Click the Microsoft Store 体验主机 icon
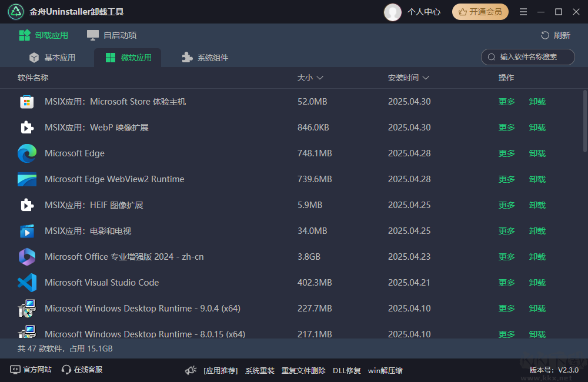This screenshot has height=382, width=588. pos(27,102)
